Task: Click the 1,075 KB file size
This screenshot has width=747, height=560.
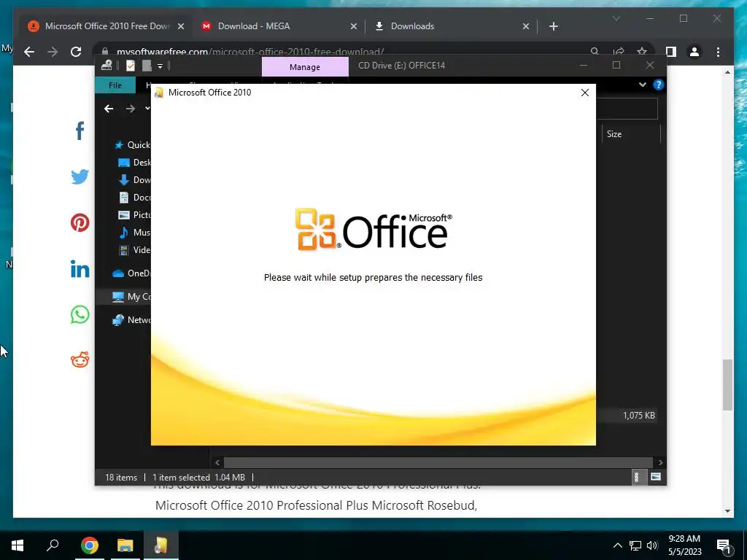Action: click(639, 415)
